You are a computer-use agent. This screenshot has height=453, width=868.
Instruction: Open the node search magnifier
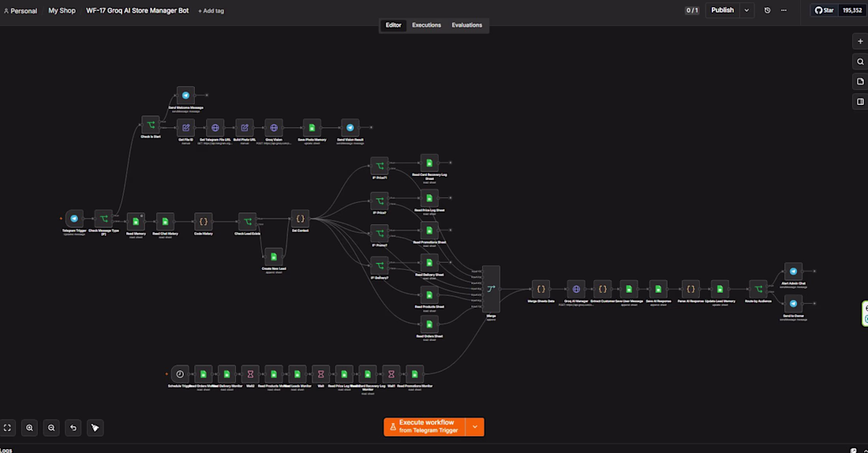pyautogui.click(x=860, y=62)
